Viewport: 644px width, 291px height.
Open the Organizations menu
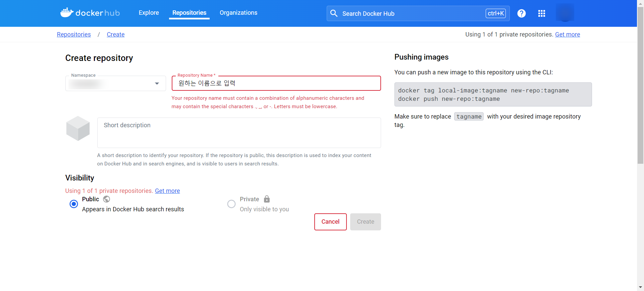(x=238, y=13)
